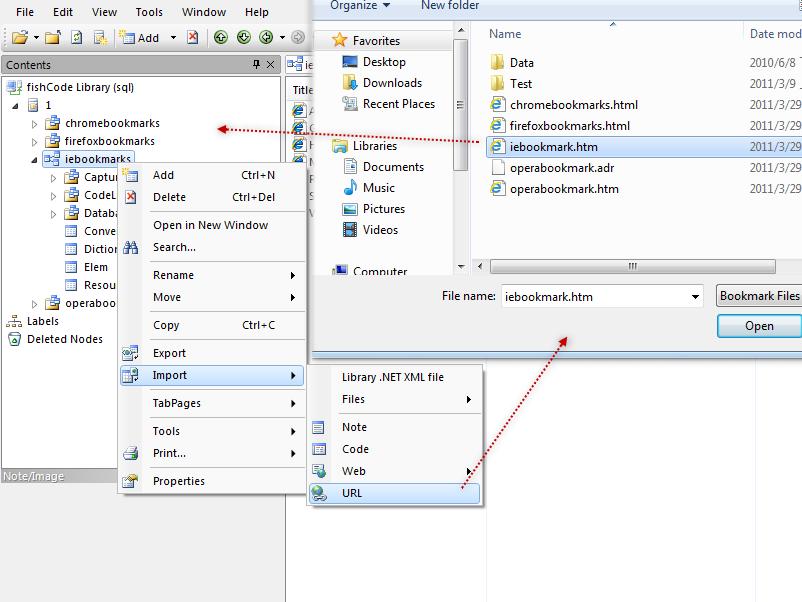The height and width of the screenshot is (602, 802).
Task: Choose Print... in the context menu
Action: click(212, 453)
